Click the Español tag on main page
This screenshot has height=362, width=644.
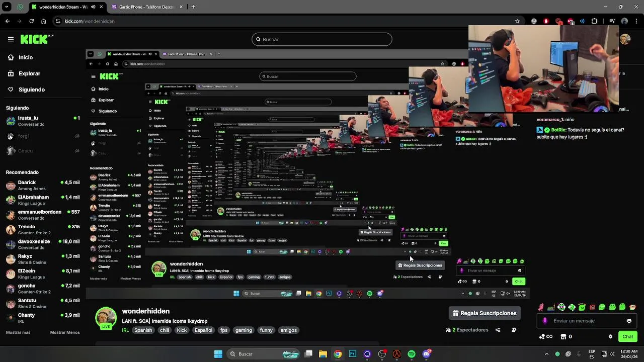click(203, 330)
